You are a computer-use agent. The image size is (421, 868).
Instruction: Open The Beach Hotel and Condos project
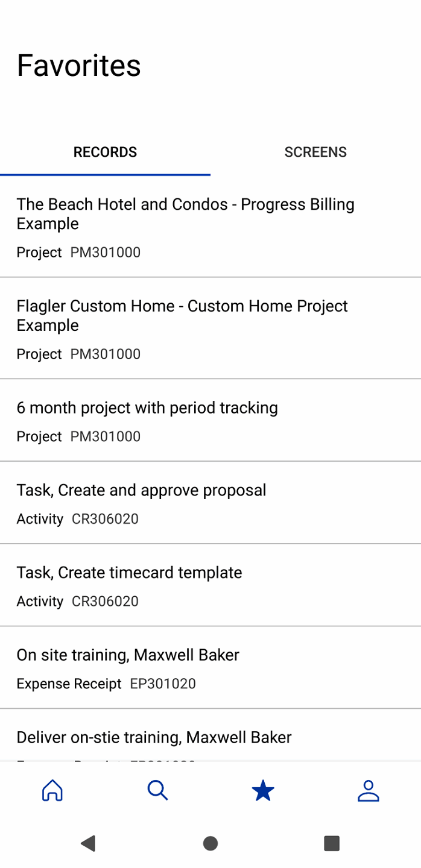(185, 214)
